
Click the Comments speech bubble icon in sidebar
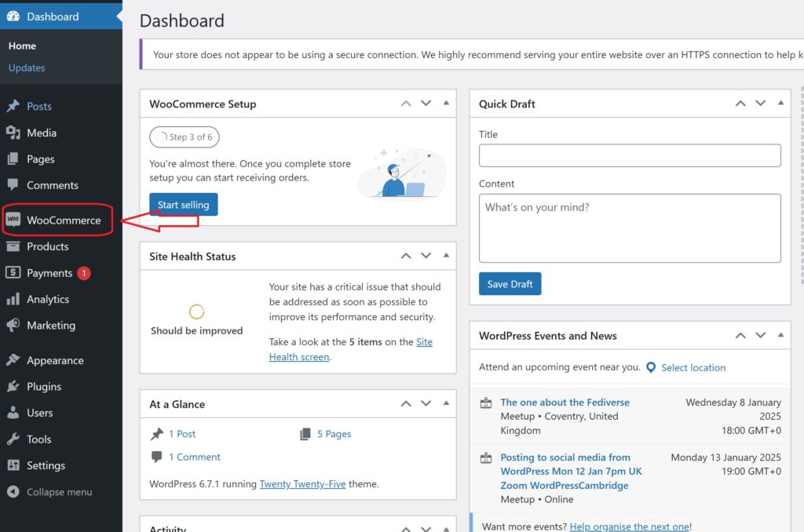tap(13, 185)
